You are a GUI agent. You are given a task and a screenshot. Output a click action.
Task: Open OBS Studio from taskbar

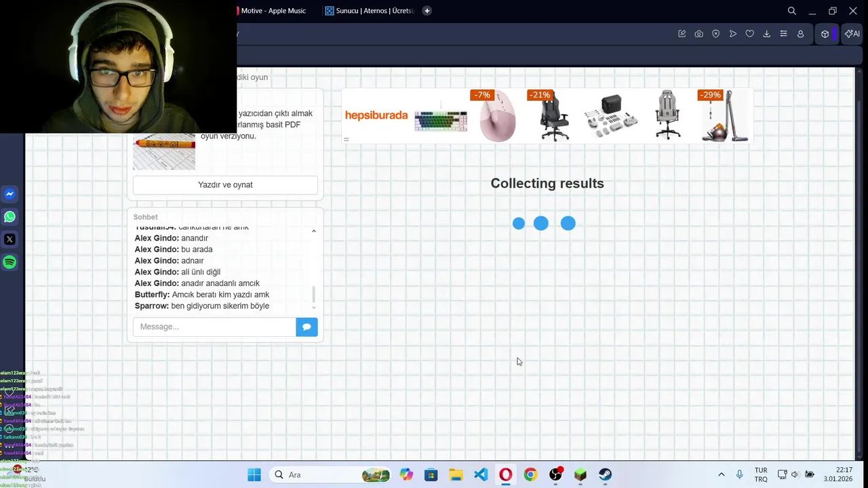(555, 474)
